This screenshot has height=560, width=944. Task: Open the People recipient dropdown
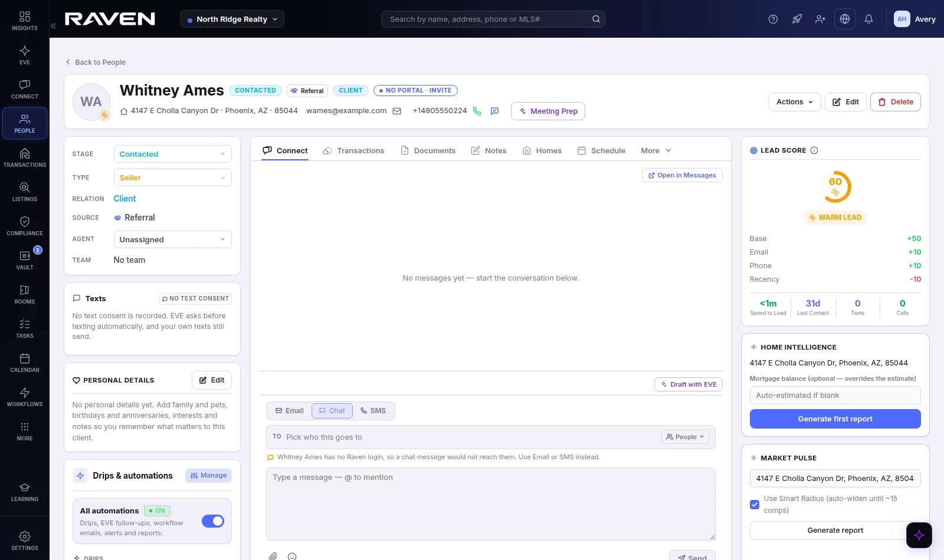click(685, 437)
